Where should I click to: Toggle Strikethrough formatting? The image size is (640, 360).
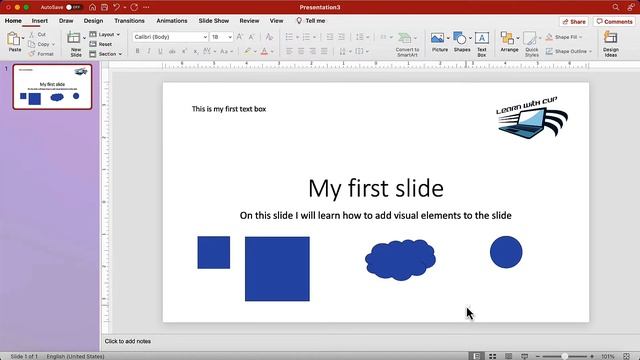[x=172, y=51]
